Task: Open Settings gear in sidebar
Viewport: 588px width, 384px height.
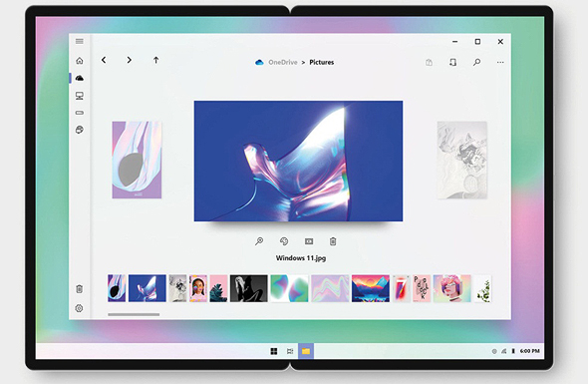Action: pos(79,308)
